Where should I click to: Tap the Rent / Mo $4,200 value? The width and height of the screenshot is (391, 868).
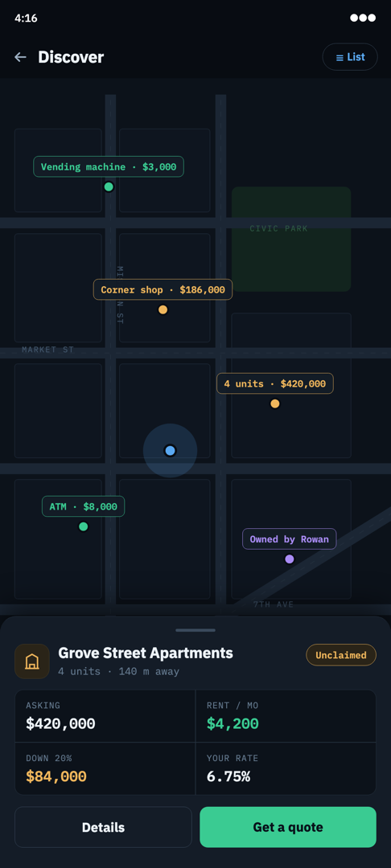click(x=233, y=723)
